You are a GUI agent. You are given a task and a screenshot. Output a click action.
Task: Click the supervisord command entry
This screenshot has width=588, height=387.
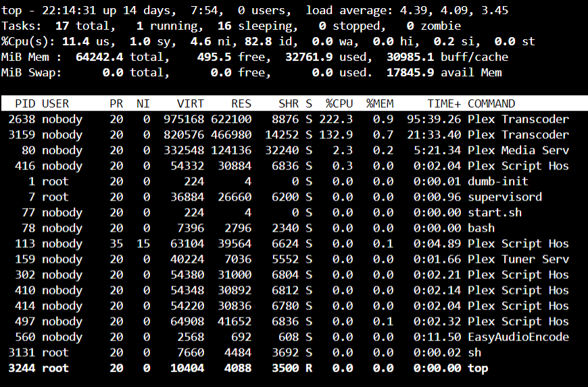click(x=505, y=197)
